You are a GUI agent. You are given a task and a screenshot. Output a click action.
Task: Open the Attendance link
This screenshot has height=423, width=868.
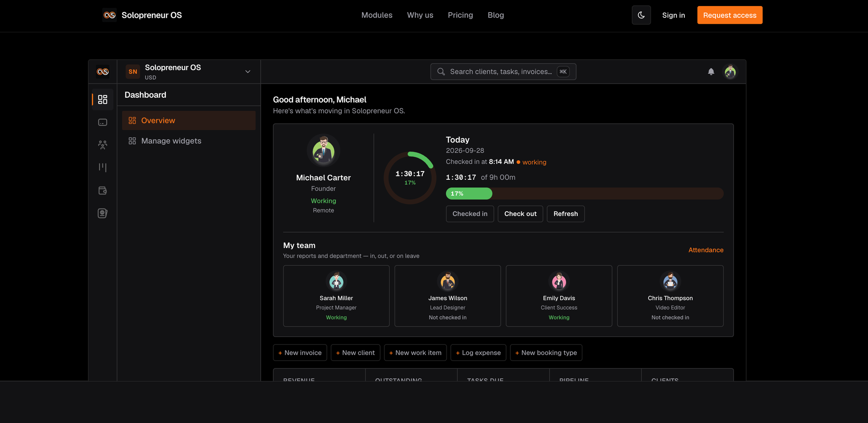[x=706, y=250]
